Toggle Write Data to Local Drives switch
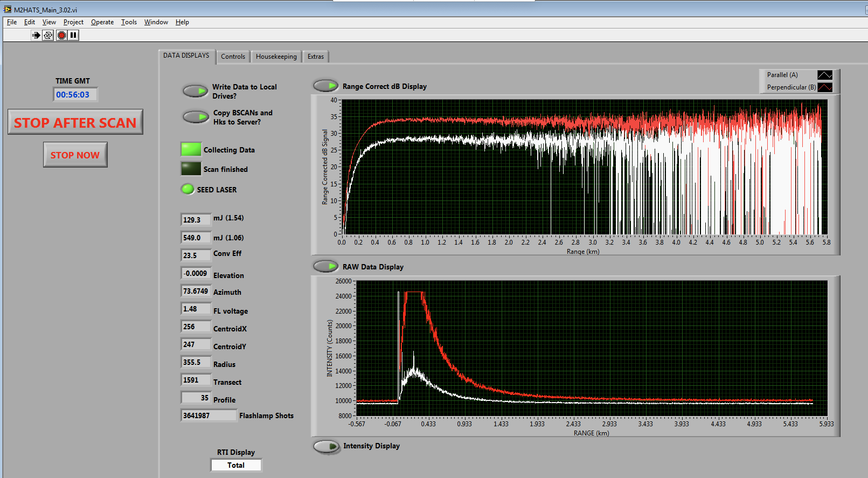 pyautogui.click(x=195, y=91)
